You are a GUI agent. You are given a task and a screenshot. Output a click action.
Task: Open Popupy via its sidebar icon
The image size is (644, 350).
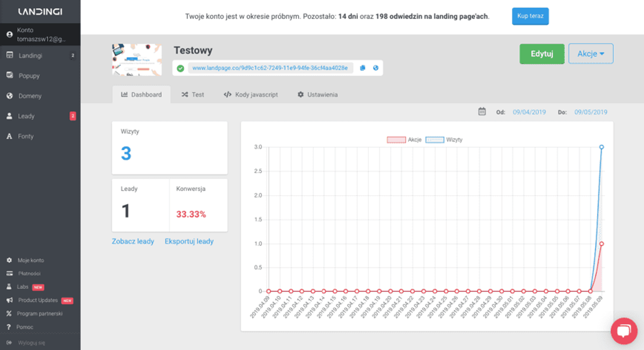(x=9, y=76)
